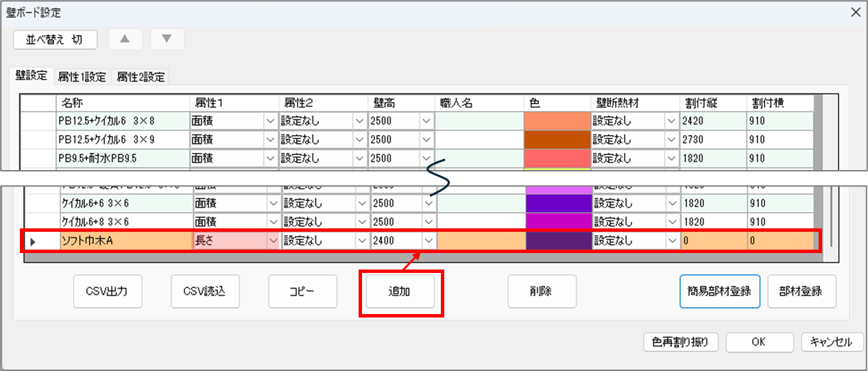Toggle the 並べ替え 切 sort button
Viewport: 868px width, 371px height.
coord(55,40)
